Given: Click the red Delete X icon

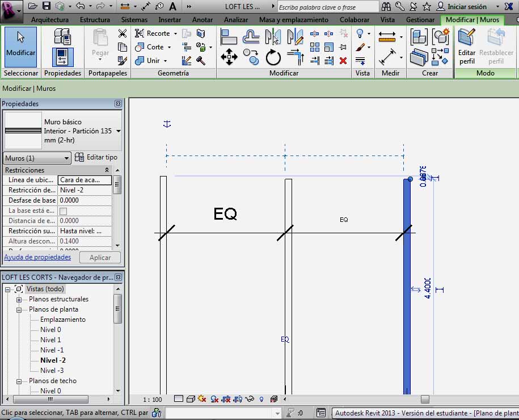Looking at the screenshot, I should (343, 60).
